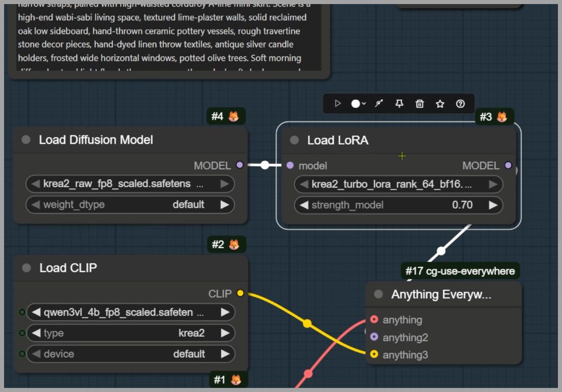
Task: Click the #1 node ID badge
Action: [228, 379]
